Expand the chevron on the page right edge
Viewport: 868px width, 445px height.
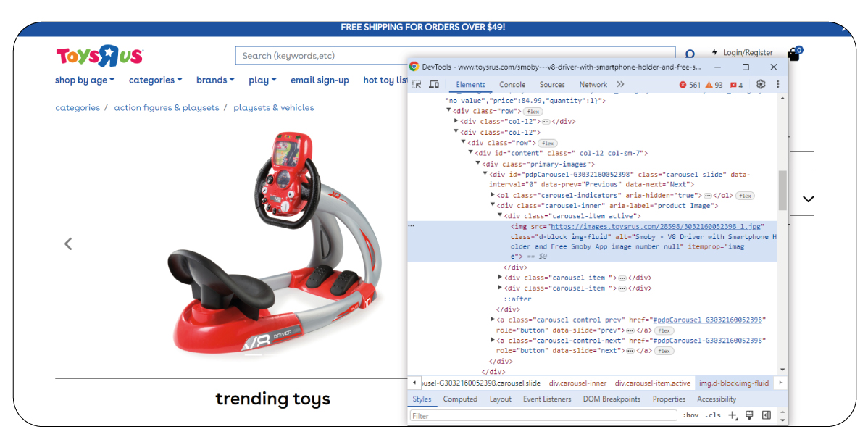pyautogui.click(x=808, y=199)
